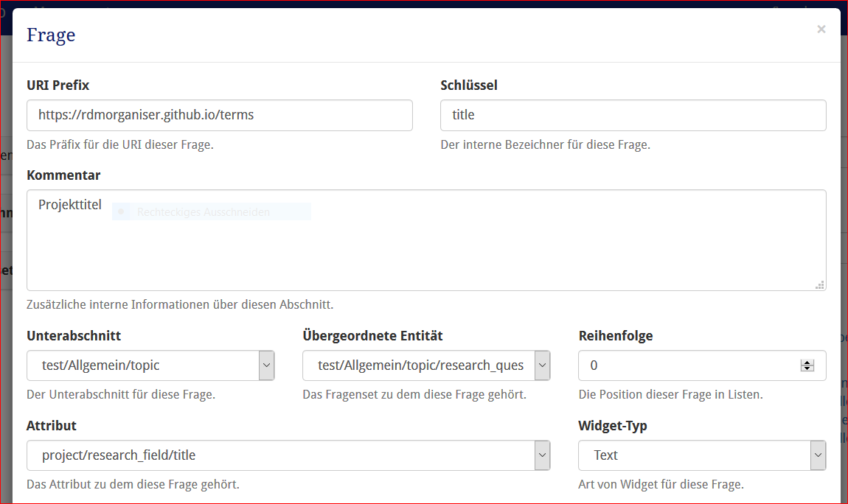The height and width of the screenshot is (504, 848).
Task: Click the Unterabschnitt label
Action: click(x=74, y=336)
